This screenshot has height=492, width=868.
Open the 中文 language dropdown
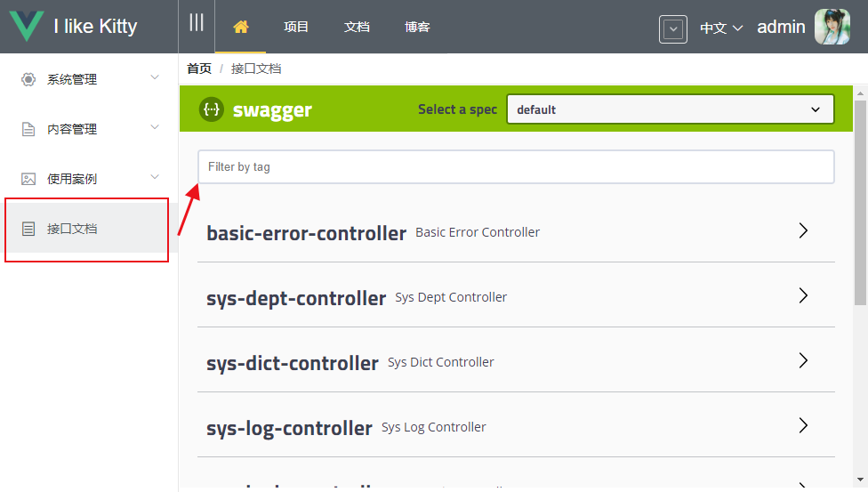pyautogui.click(x=720, y=28)
